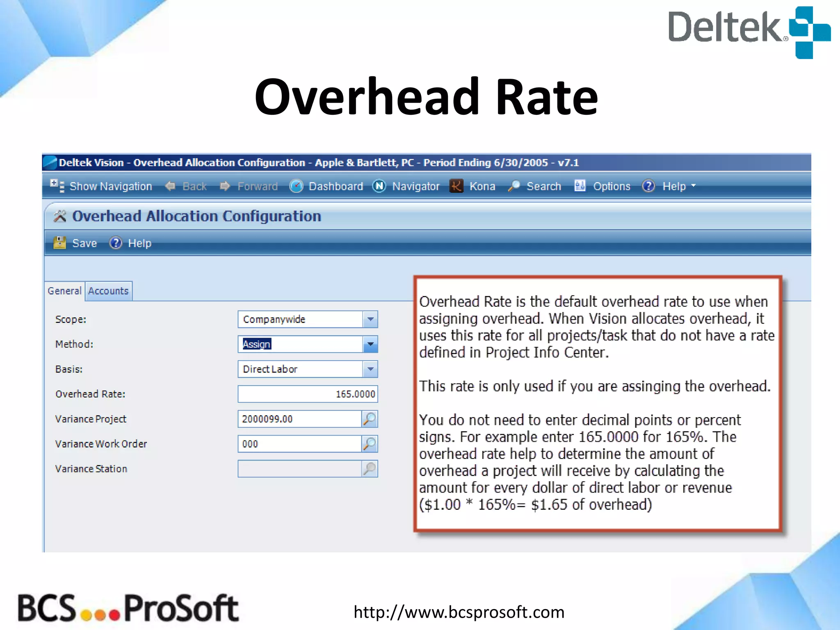Expand the Basis dropdown arrow
This screenshot has height=630, width=840.
coord(370,369)
